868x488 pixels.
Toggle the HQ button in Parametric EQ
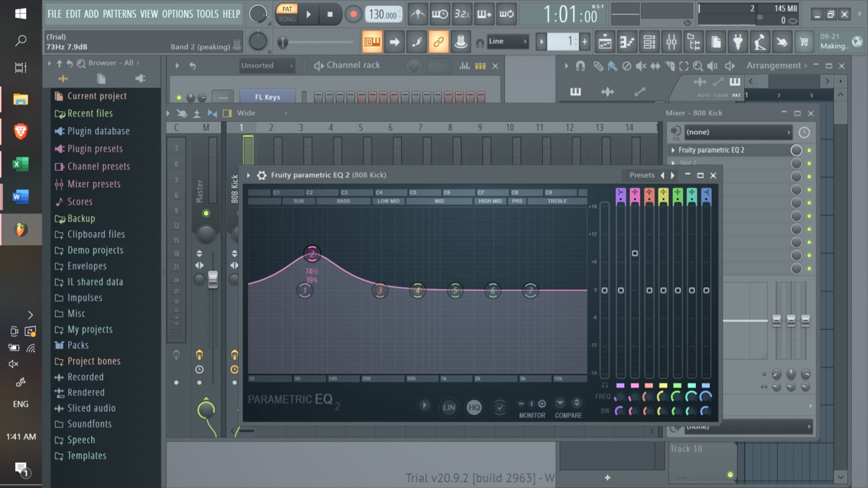(474, 407)
